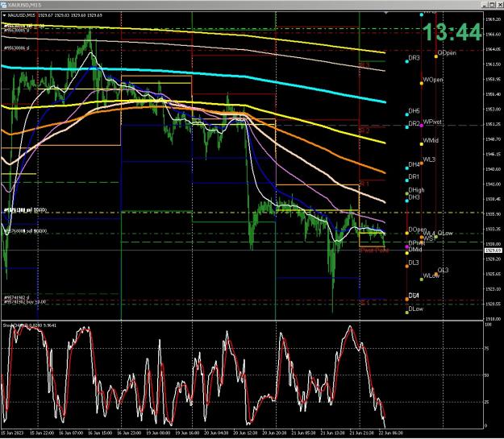The image size is (504, 439).
Task: Click the Stoch indicator label in subwindow
Action: (30, 325)
